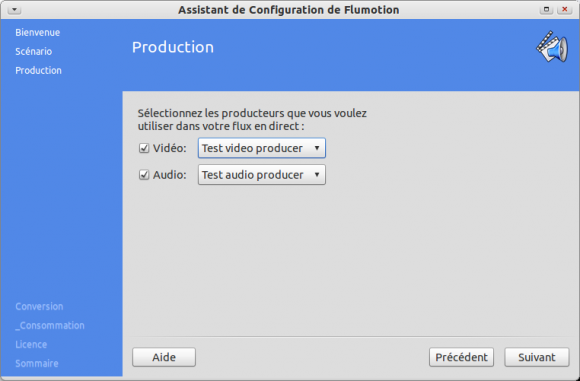Uncheck the Audio checkbox
This screenshot has height=381, width=580.
[144, 175]
